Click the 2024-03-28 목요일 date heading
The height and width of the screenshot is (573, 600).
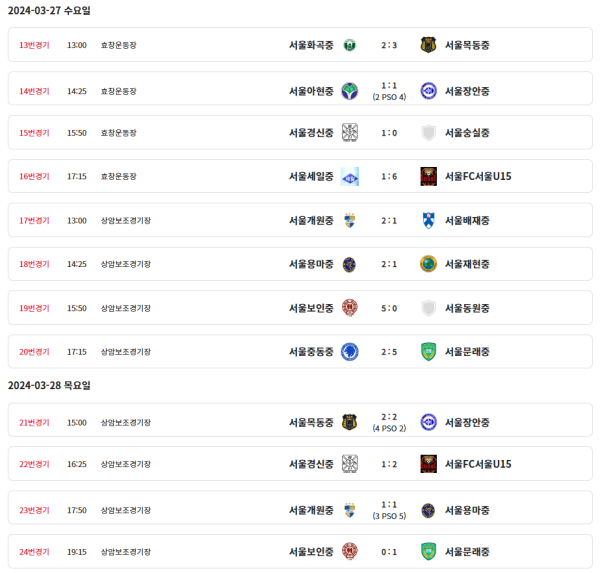tap(49, 385)
